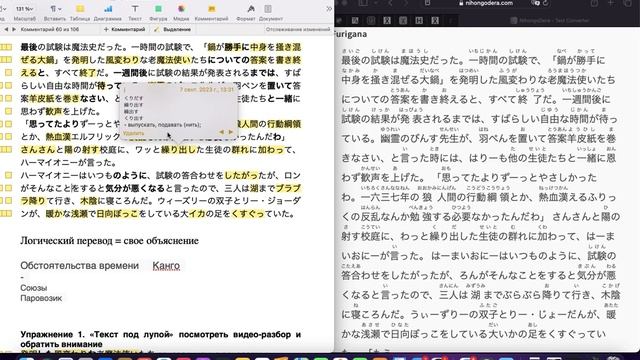The width and height of the screenshot is (640, 360).
Task: Click the Safari tab overview icon
Action: pos(627,3)
